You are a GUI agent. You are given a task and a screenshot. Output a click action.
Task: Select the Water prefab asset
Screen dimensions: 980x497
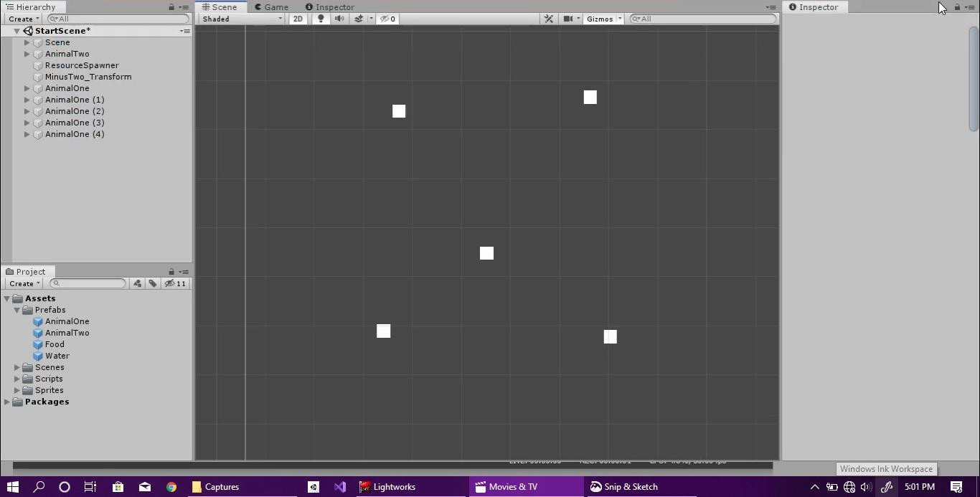[57, 356]
